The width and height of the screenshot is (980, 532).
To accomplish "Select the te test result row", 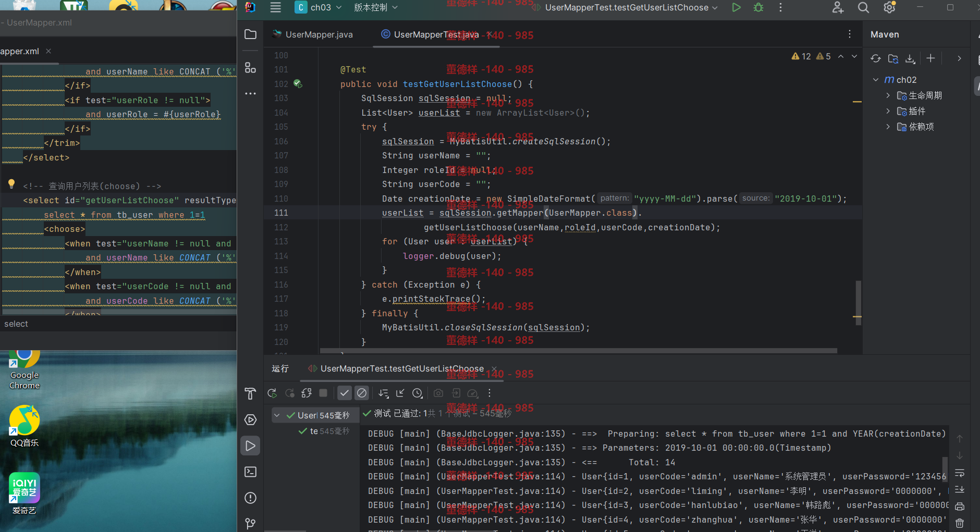I will click(324, 431).
